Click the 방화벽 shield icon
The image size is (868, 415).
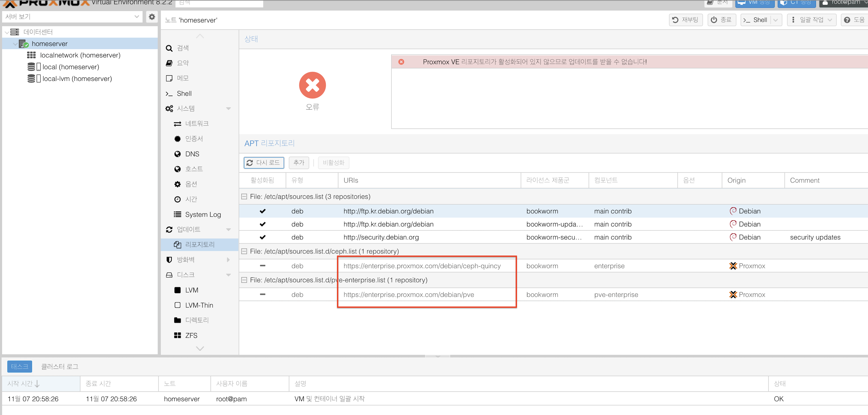[x=169, y=260]
